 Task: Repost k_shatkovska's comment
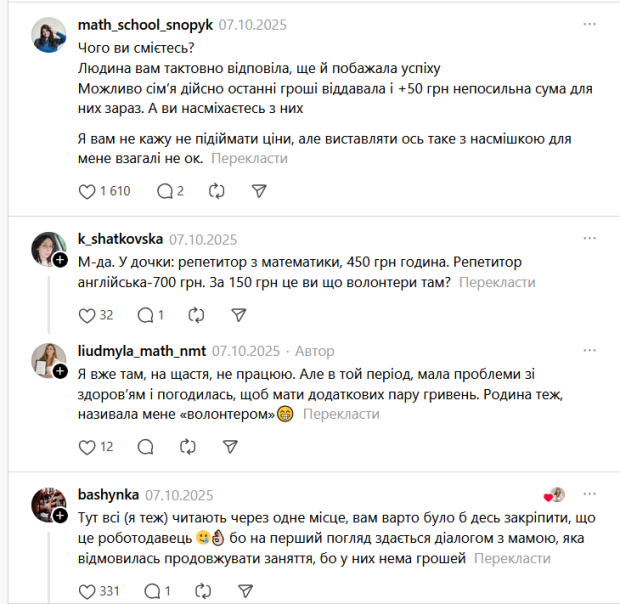(x=197, y=315)
